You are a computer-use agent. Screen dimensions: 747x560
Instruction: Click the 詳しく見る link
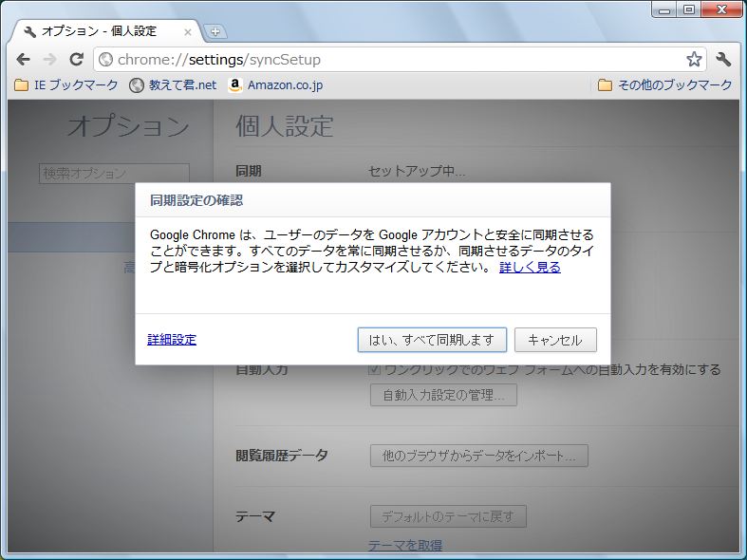530,267
